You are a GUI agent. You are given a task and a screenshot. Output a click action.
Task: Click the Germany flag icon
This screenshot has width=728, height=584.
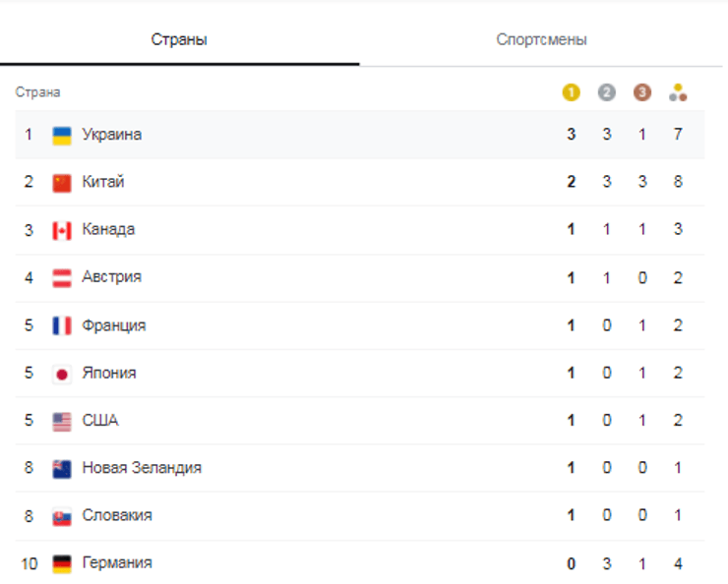point(62,563)
